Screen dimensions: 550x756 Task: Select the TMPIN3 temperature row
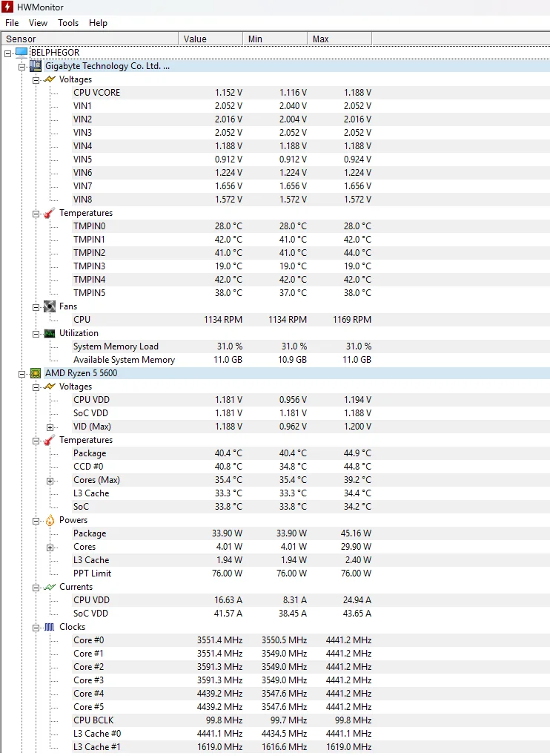(x=222, y=266)
